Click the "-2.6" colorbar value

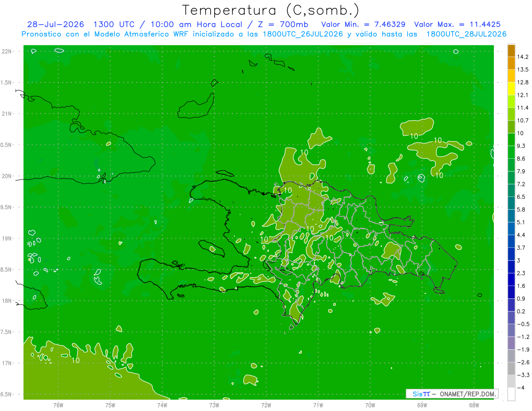pyautogui.click(x=523, y=362)
